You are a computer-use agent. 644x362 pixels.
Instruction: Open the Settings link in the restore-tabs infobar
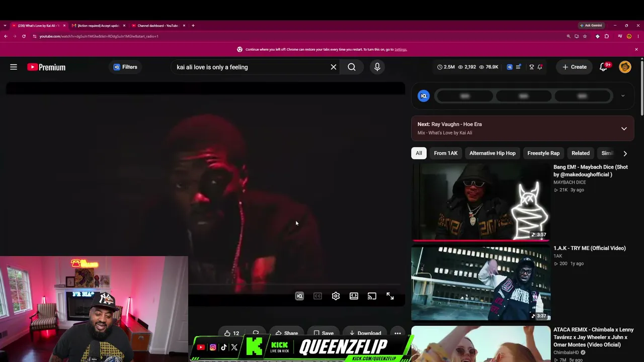pyautogui.click(x=400, y=49)
